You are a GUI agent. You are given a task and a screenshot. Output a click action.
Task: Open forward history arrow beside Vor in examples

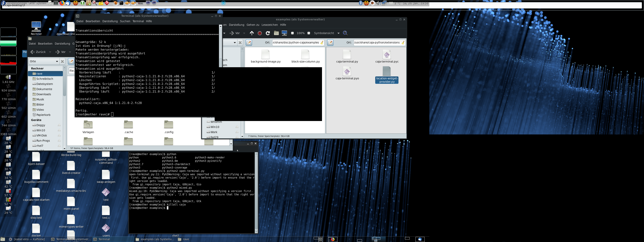point(244,33)
